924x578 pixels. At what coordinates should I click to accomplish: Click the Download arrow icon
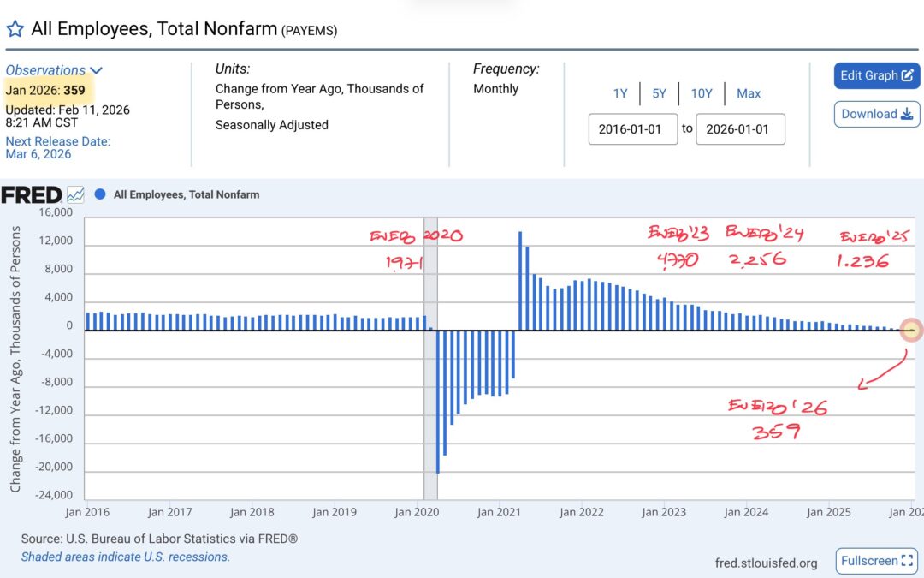[906, 114]
